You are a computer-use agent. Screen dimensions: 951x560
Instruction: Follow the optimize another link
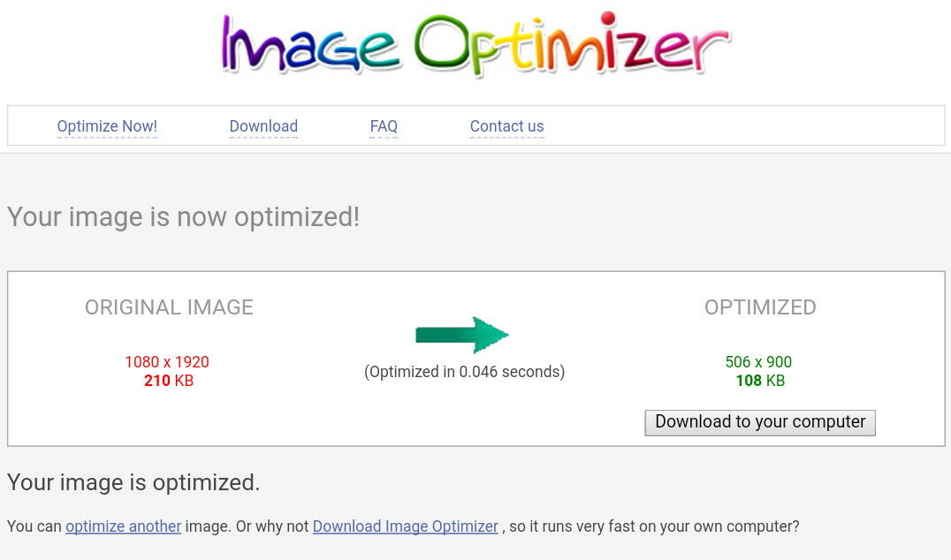coord(123,526)
